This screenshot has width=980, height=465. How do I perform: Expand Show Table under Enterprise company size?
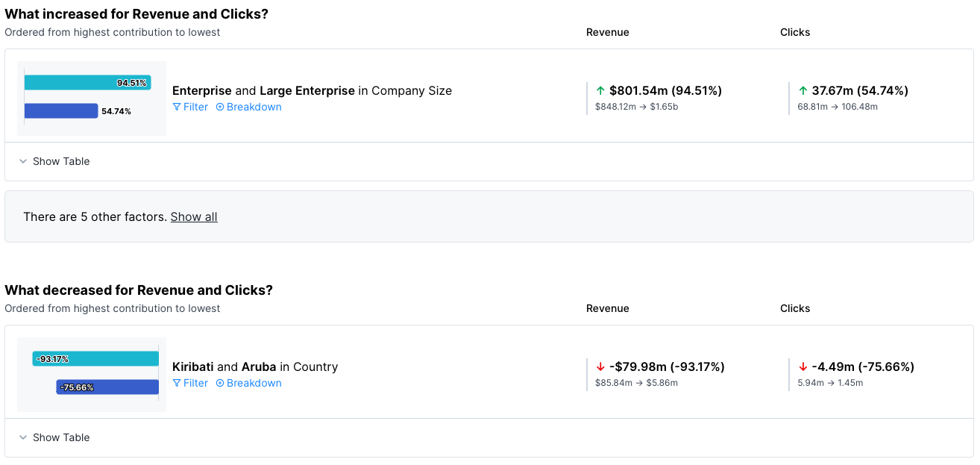click(x=54, y=161)
